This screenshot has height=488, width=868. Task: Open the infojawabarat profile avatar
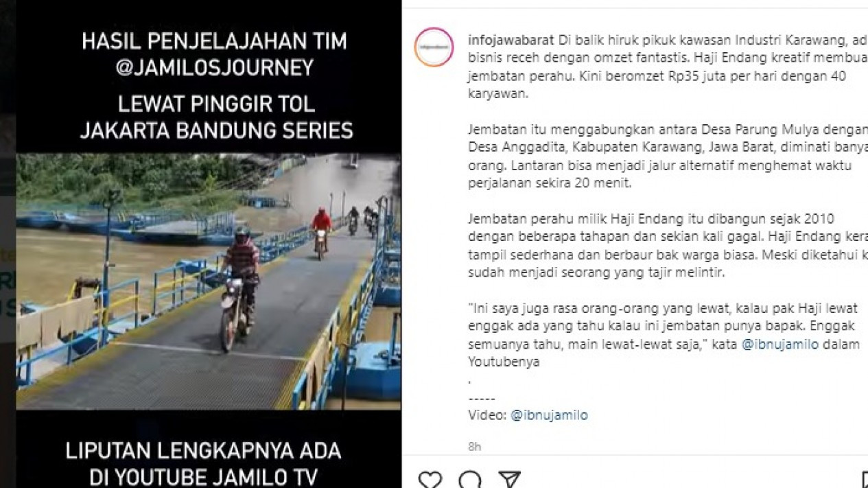click(434, 47)
